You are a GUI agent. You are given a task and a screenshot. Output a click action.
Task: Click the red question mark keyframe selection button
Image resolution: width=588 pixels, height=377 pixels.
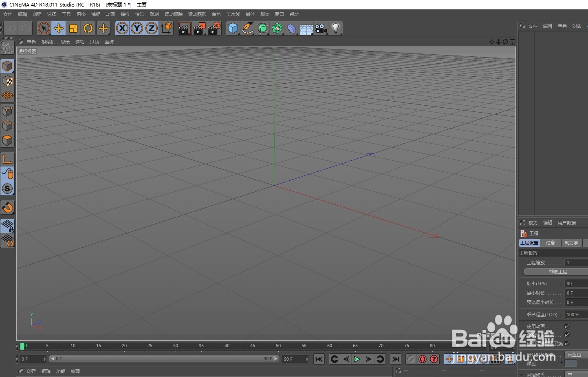[x=434, y=359]
